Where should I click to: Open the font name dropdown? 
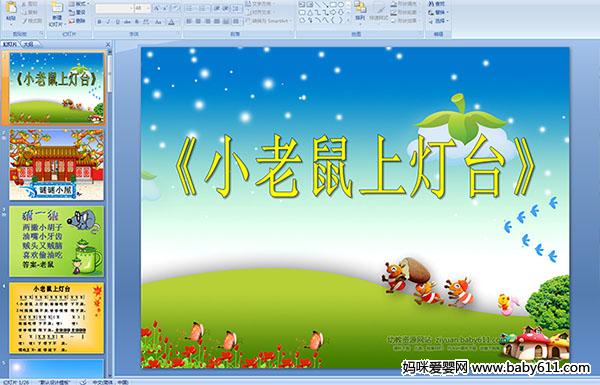pos(131,8)
